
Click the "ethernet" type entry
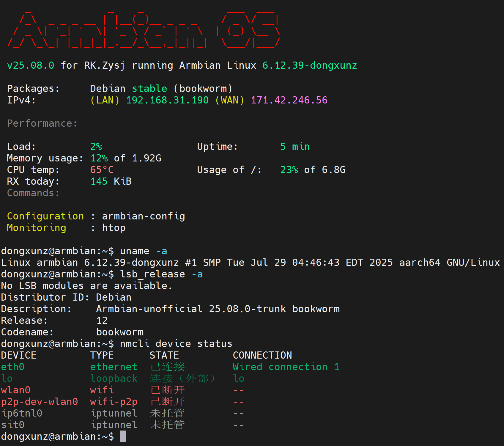click(114, 367)
